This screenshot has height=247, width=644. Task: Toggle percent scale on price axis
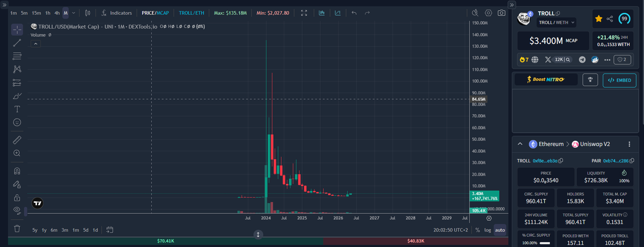pos(477,229)
